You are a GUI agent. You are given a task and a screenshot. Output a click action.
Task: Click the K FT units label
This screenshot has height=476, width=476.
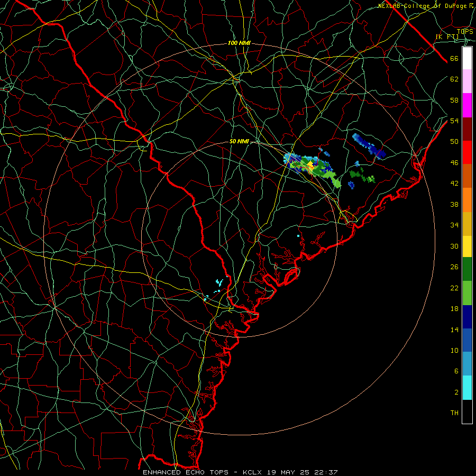click(447, 36)
